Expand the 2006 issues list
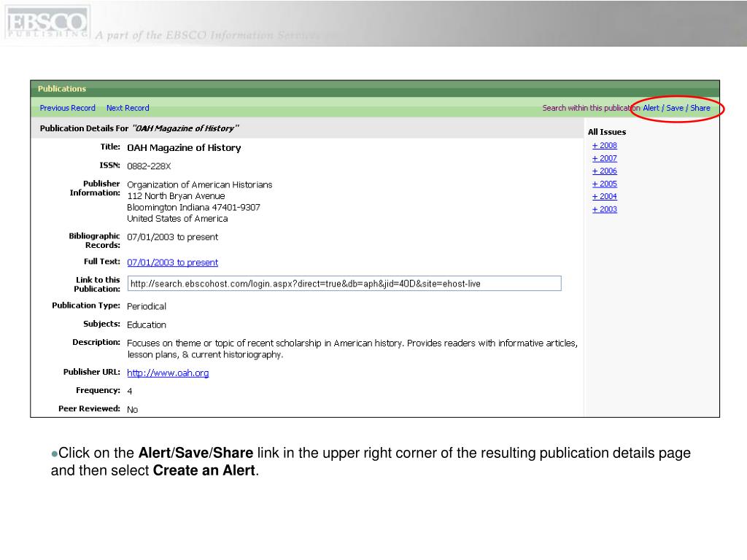This screenshot has height=560, width=747. click(x=605, y=171)
